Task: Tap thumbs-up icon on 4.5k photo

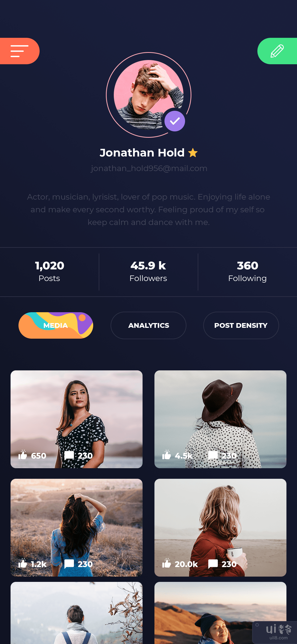Action: pyautogui.click(x=167, y=455)
